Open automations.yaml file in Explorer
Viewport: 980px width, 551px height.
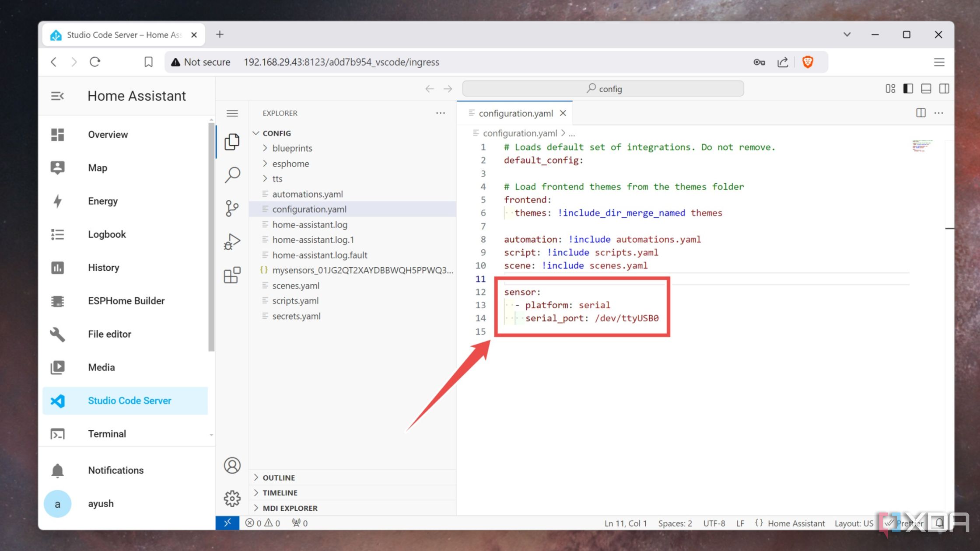(x=308, y=194)
